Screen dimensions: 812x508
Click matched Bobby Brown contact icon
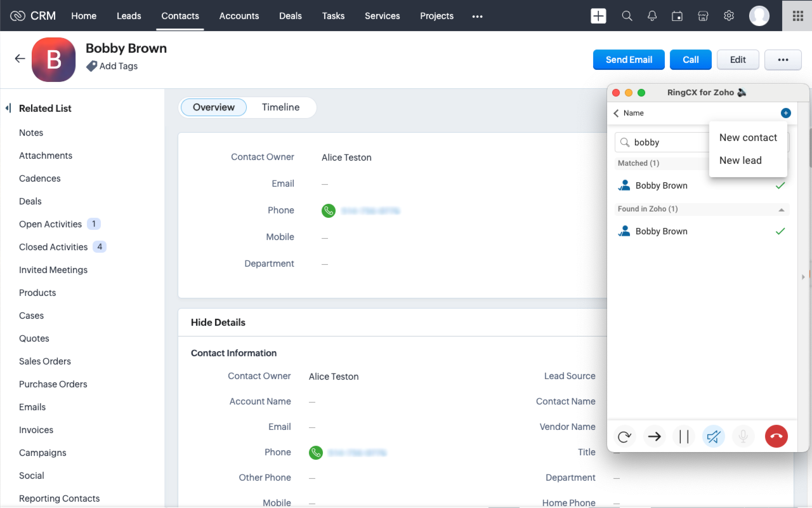[x=624, y=185]
